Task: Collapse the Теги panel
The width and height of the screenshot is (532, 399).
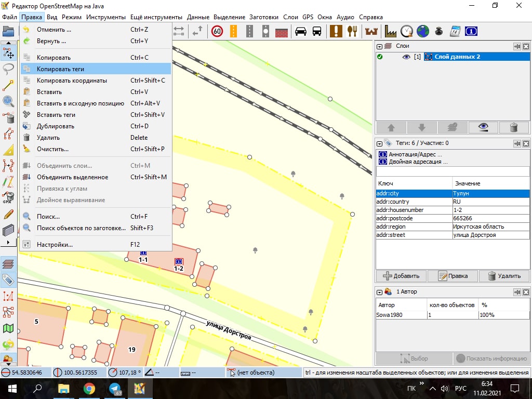Action: tap(380, 143)
